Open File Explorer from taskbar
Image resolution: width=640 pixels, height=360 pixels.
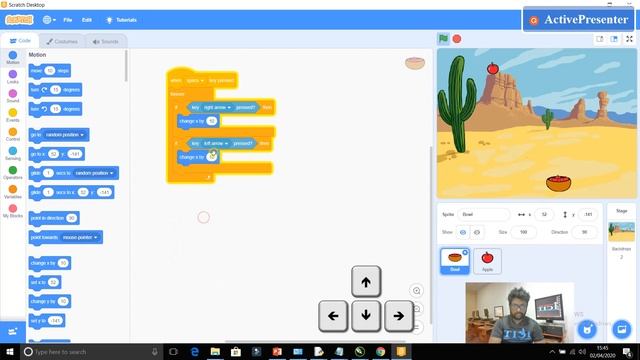[215, 351]
